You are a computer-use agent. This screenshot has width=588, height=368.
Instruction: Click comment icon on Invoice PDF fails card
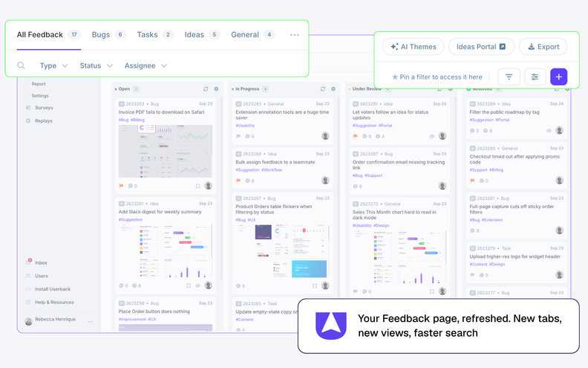131,186
